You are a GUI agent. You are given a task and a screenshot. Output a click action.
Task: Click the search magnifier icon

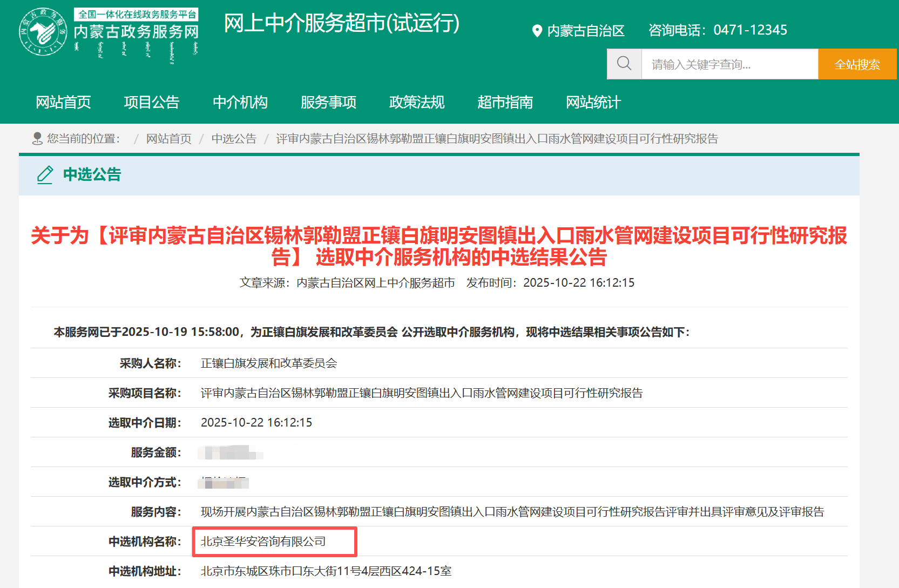pos(624,64)
